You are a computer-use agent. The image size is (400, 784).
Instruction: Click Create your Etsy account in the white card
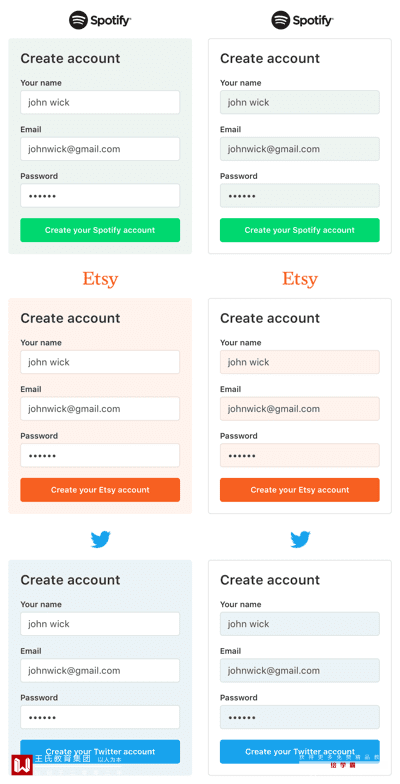(300, 490)
